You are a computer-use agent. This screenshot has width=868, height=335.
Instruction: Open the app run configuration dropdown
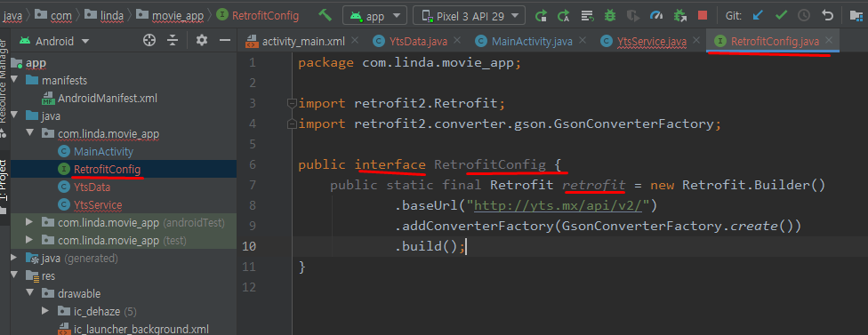click(x=374, y=15)
